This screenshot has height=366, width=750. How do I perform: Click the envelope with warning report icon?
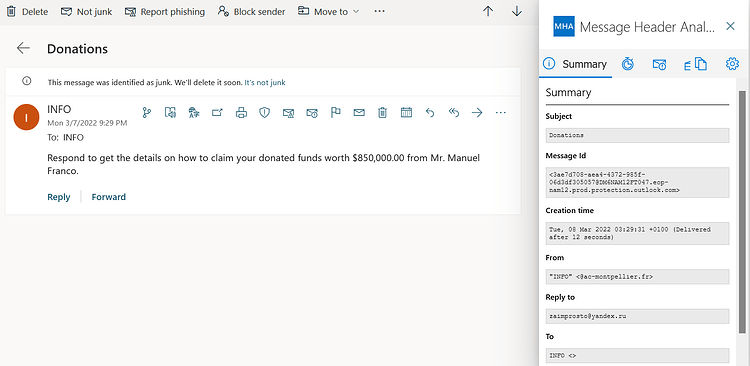coord(288,113)
